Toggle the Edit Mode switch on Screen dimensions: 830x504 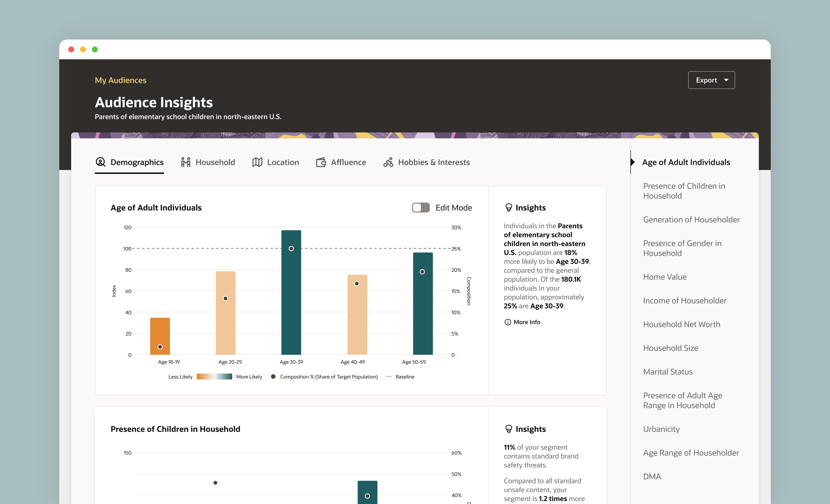tap(421, 208)
